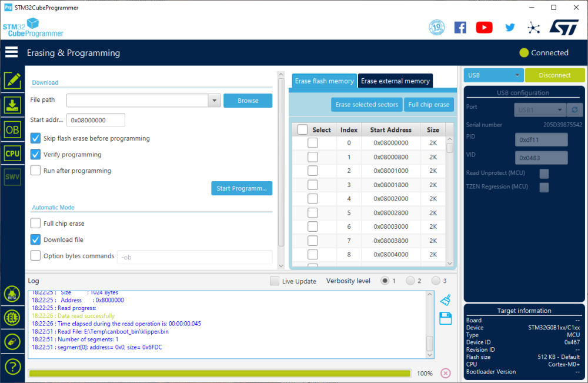Click the progress bar at 100%
The image size is (588, 383).
click(220, 373)
